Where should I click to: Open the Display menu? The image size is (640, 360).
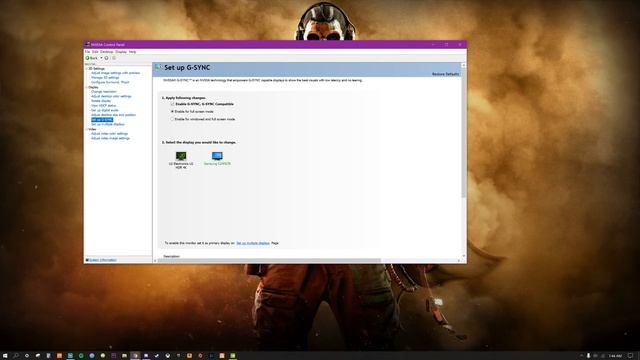[121, 52]
